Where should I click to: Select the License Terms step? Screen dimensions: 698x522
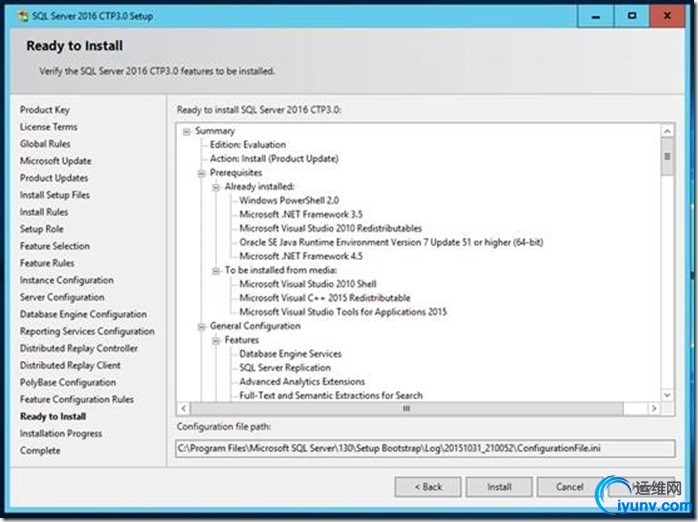coord(49,127)
